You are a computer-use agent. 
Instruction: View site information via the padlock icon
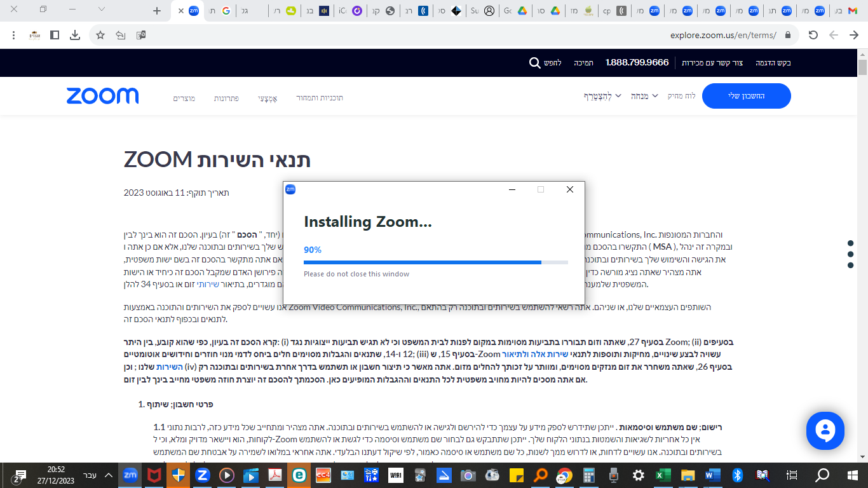[x=788, y=35]
